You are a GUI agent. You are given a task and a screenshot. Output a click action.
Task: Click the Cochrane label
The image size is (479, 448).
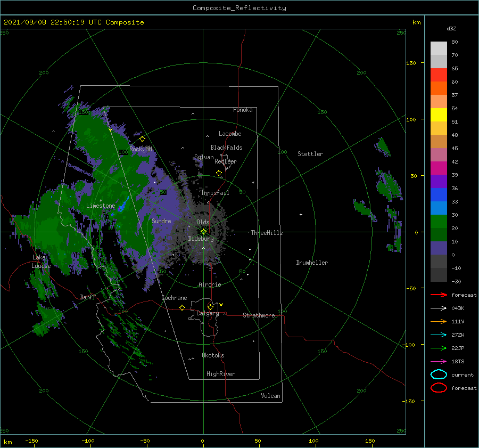pos(174,298)
